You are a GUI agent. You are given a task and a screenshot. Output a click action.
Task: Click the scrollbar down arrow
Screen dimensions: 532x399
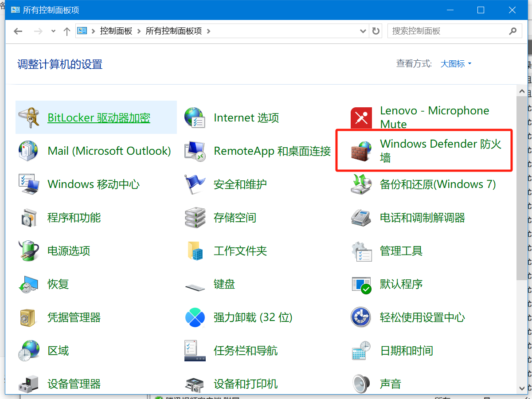[x=522, y=388]
